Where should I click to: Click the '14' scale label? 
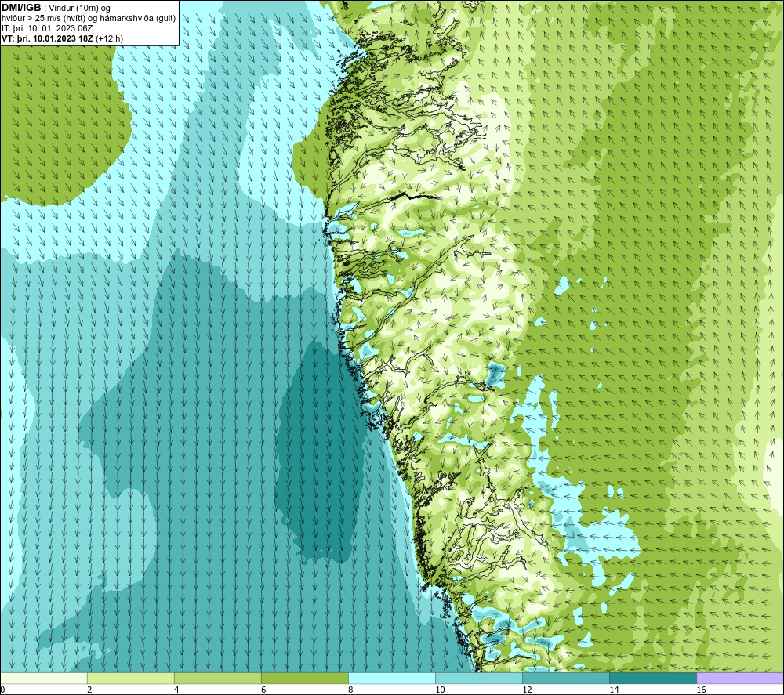click(614, 690)
